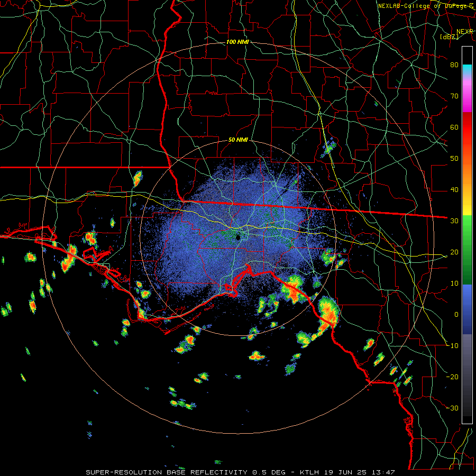Click the 100 NMI range ring label
The image size is (476, 476).
tap(237, 42)
